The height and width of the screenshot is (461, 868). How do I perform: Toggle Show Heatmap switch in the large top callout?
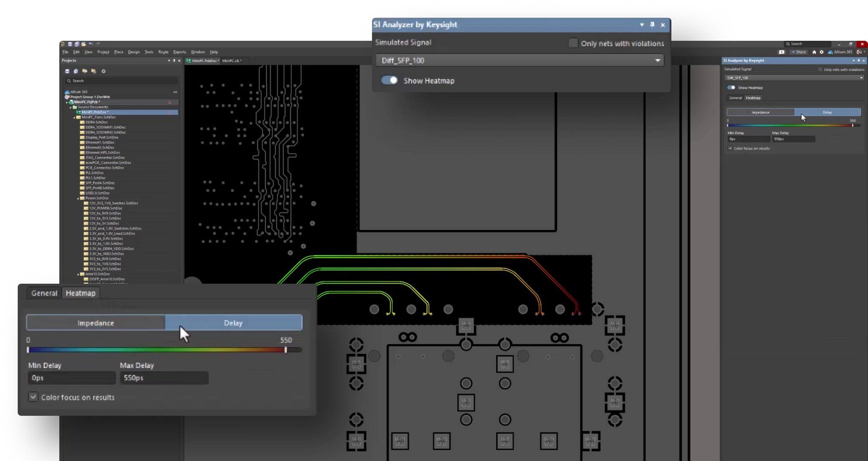pos(390,80)
